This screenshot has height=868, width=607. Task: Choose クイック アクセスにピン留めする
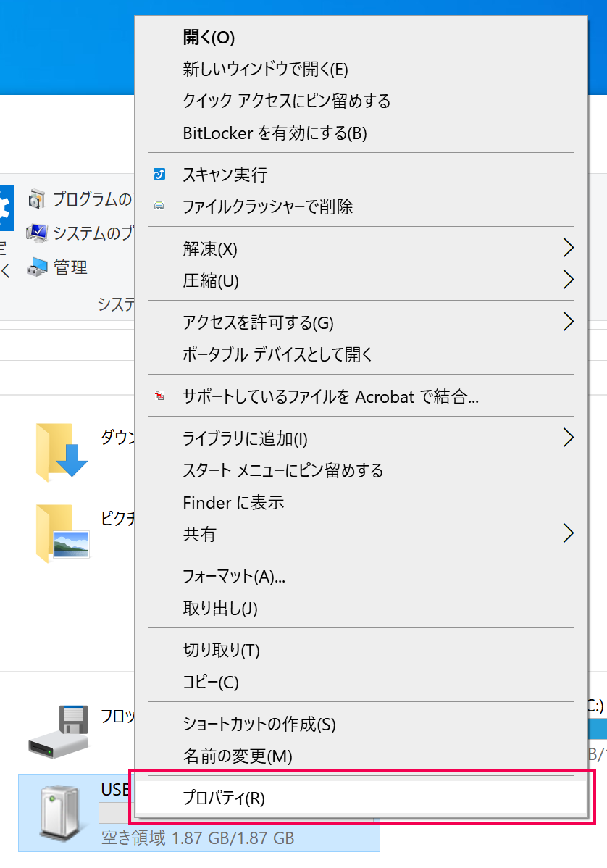coord(361,101)
